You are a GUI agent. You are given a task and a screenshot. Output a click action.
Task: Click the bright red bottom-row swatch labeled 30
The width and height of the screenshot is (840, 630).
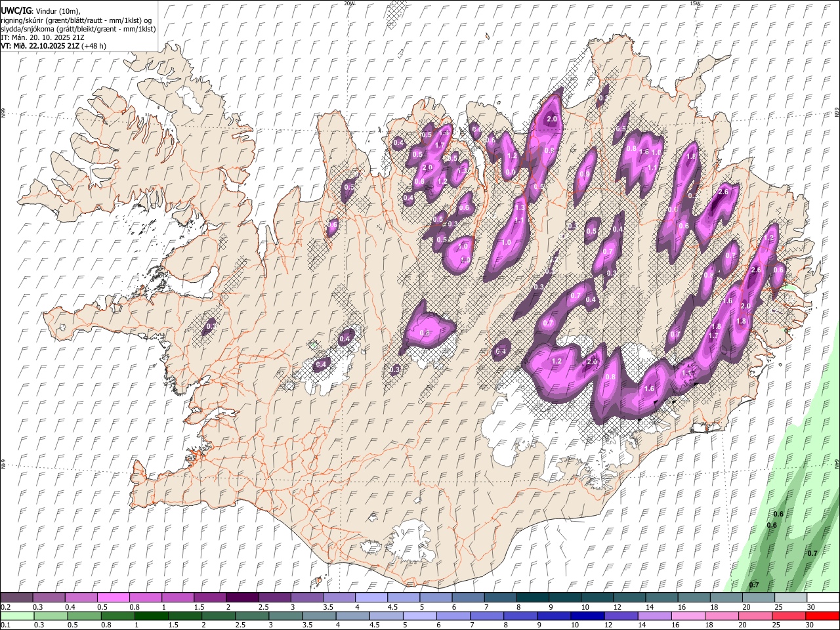pyautogui.click(x=822, y=616)
